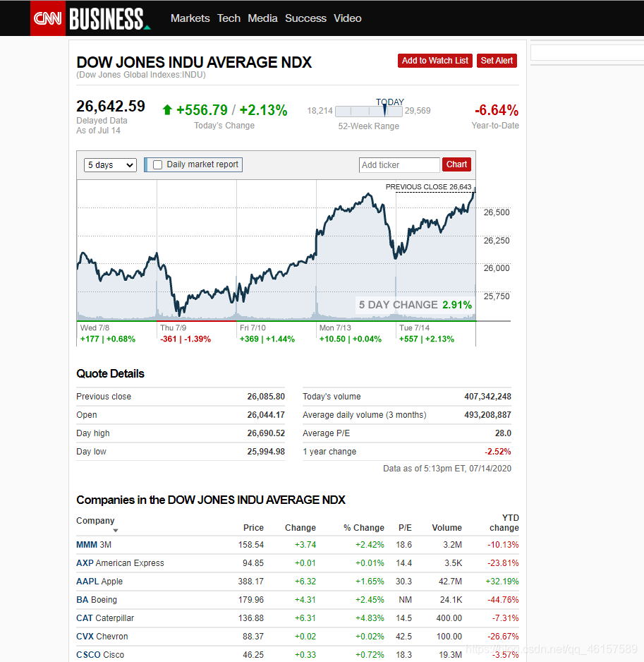Click the Previous close value 26,085.80
Image resolution: width=644 pixels, height=662 pixels.
(266, 397)
